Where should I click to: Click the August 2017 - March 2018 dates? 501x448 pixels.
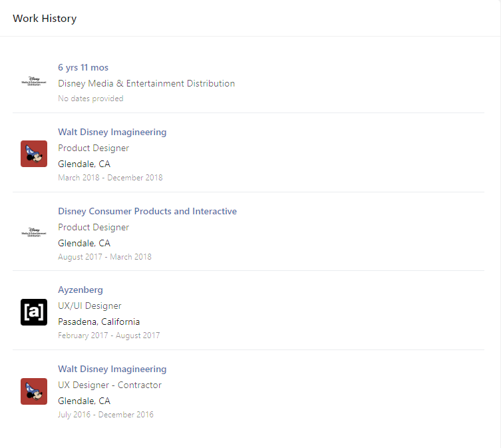pyautogui.click(x=105, y=257)
